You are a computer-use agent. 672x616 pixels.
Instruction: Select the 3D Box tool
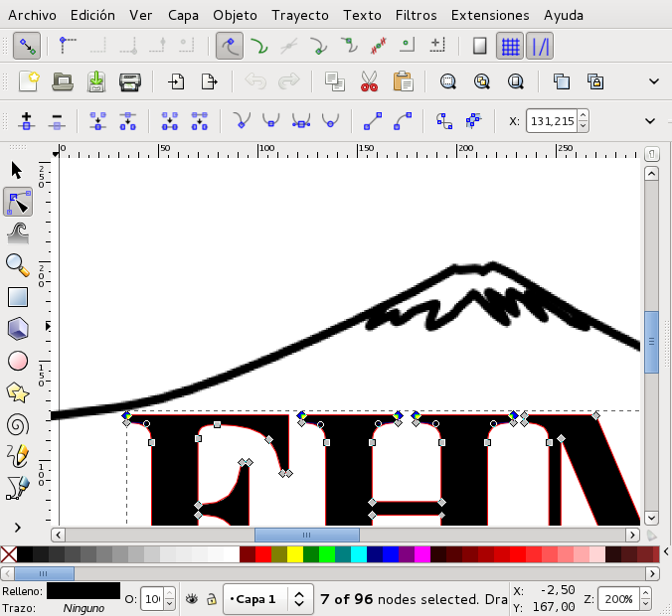tap(18, 329)
